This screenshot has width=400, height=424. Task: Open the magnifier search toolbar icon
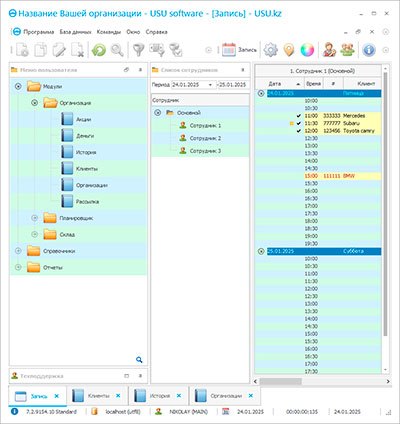point(117,50)
